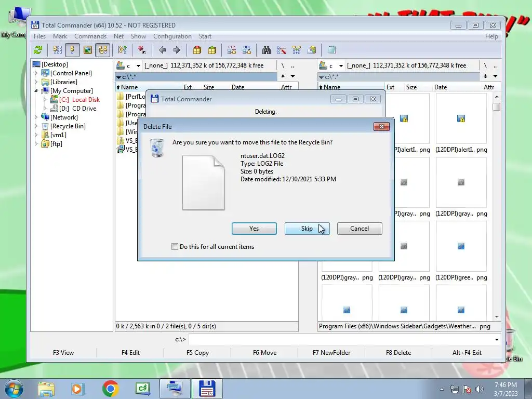Open the Commands menu
The height and width of the screenshot is (399, 532).
[x=90, y=36]
